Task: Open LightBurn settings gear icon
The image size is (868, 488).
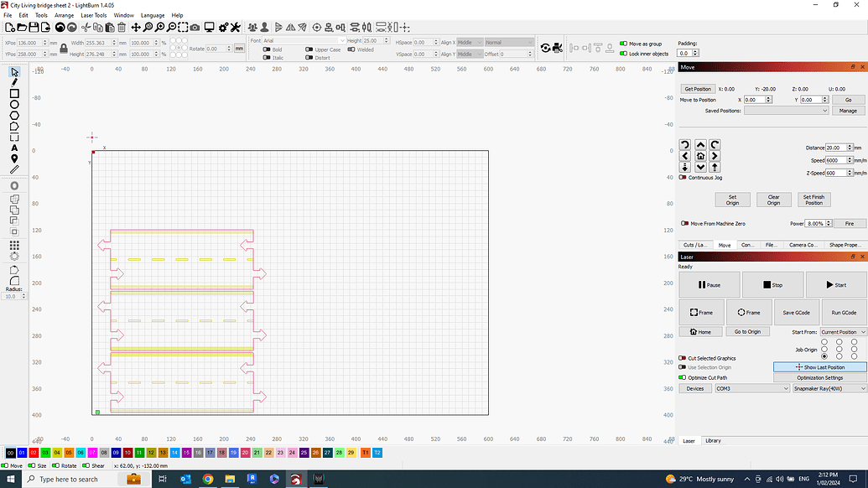Action: (223, 27)
